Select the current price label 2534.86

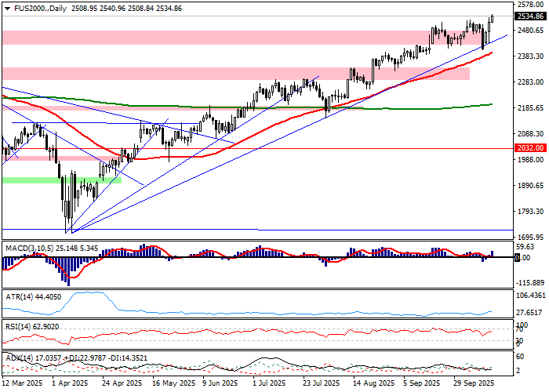click(530, 16)
